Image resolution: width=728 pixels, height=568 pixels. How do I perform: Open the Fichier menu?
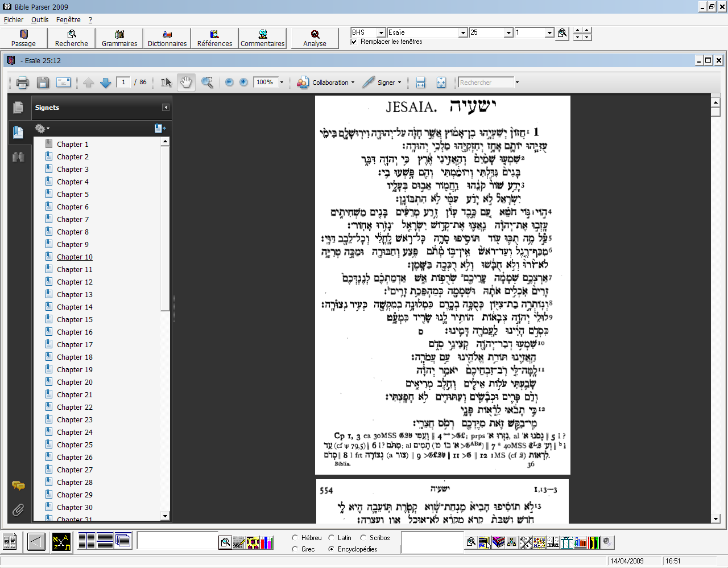[x=14, y=20]
